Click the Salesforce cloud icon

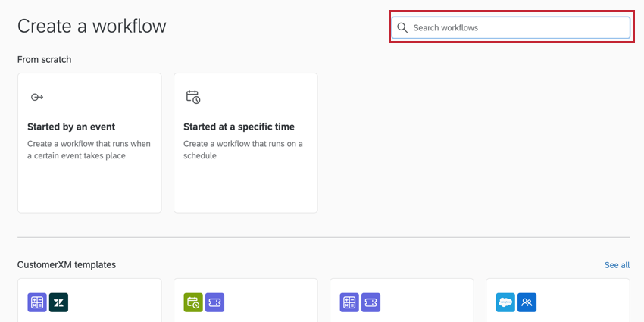click(x=505, y=303)
